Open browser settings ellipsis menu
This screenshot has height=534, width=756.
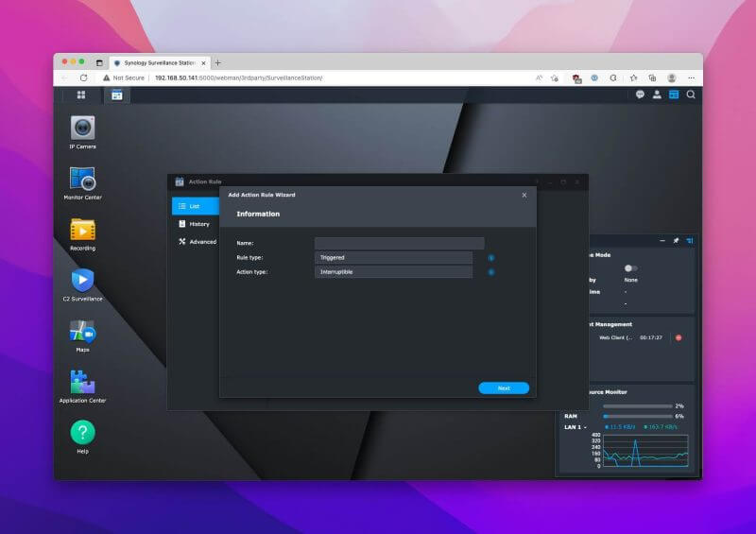[x=692, y=78]
